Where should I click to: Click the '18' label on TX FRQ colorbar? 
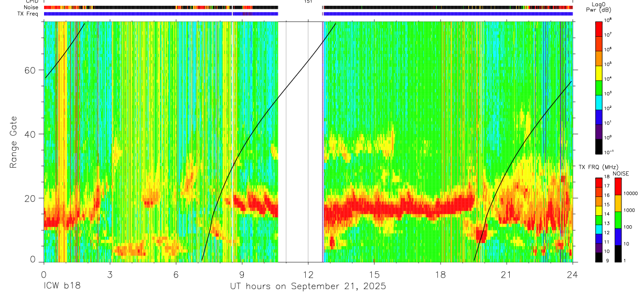point(607,177)
